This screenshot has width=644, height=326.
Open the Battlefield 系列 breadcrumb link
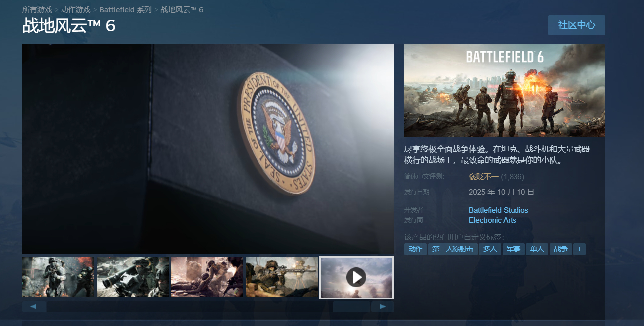pyautogui.click(x=126, y=10)
